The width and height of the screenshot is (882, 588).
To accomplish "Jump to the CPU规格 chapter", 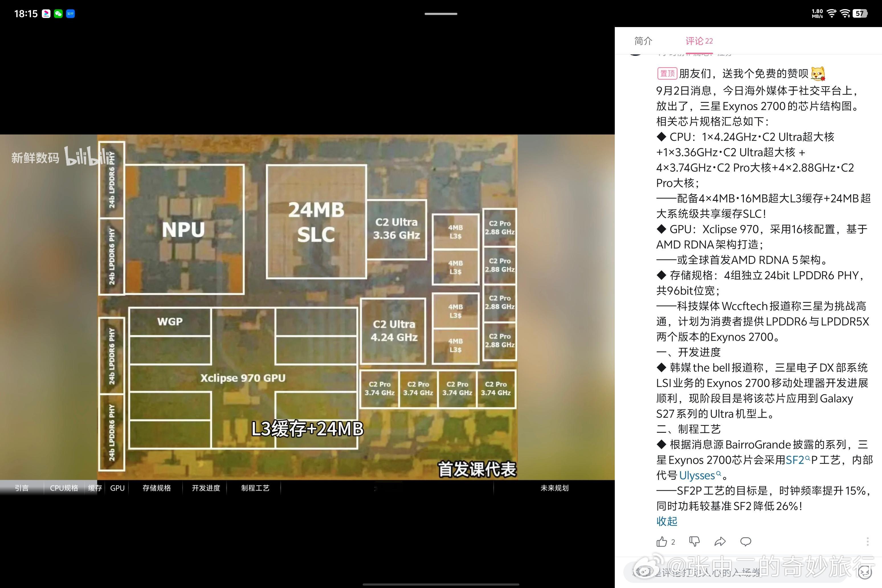I will tap(64, 488).
